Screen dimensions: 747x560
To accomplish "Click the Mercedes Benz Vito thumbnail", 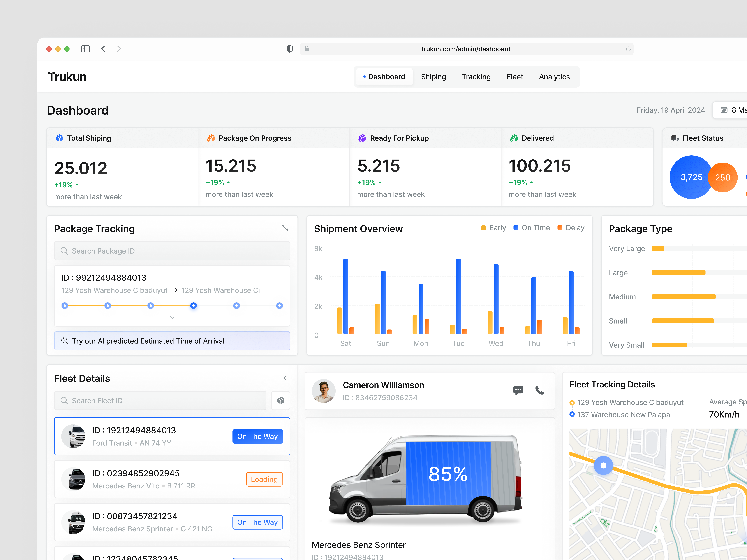I will point(73,479).
